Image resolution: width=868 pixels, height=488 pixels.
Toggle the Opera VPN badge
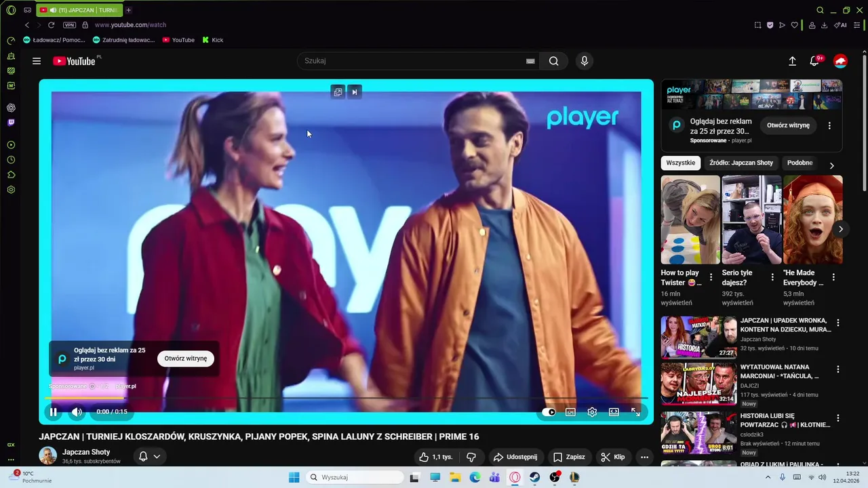coord(69,25)
